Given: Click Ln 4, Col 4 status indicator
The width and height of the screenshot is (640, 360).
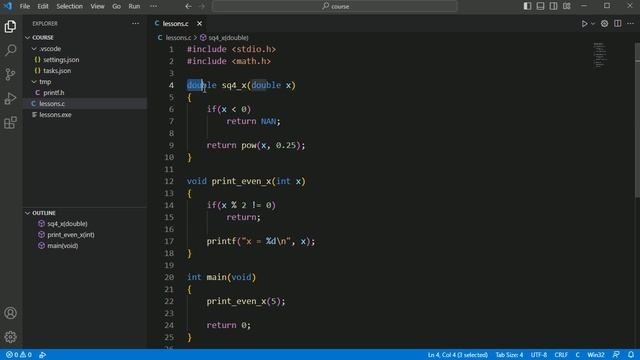Looking at the screenshot, I should (x=458, y=355).
